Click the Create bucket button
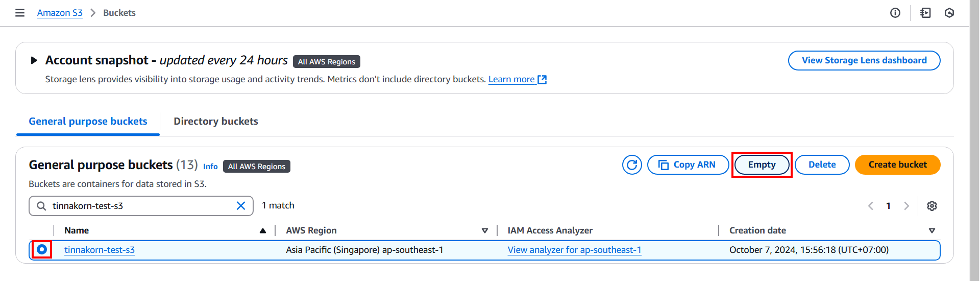This screenshot has height=281, width=980. (898, 165)
